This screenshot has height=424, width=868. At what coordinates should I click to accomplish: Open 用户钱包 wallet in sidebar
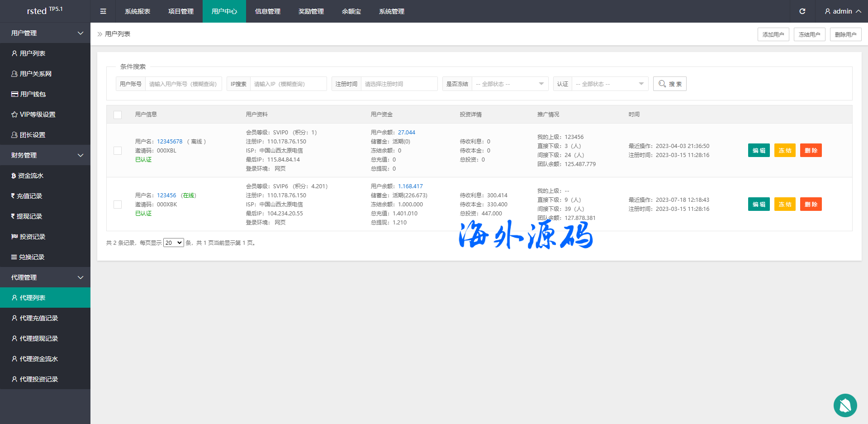33,94
